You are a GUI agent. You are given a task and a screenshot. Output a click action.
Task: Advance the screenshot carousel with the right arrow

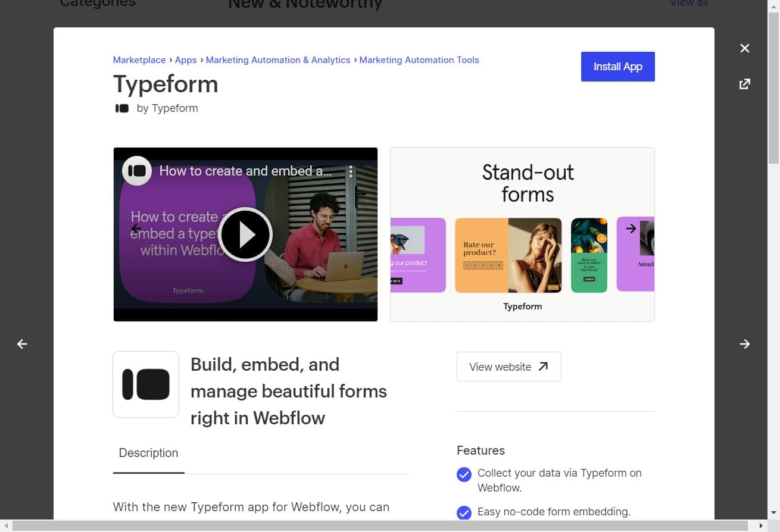[x=630, y=228]
